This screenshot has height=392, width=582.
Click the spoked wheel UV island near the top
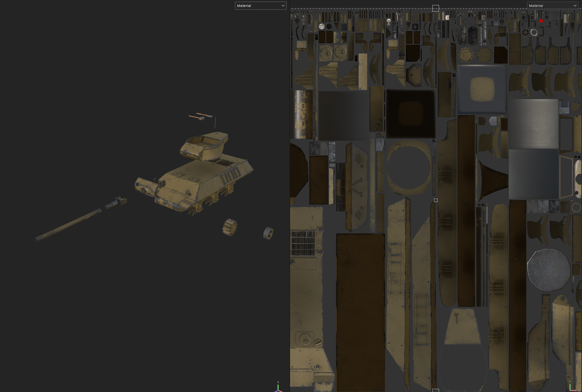pyautogui.click(x=525, y=32)
